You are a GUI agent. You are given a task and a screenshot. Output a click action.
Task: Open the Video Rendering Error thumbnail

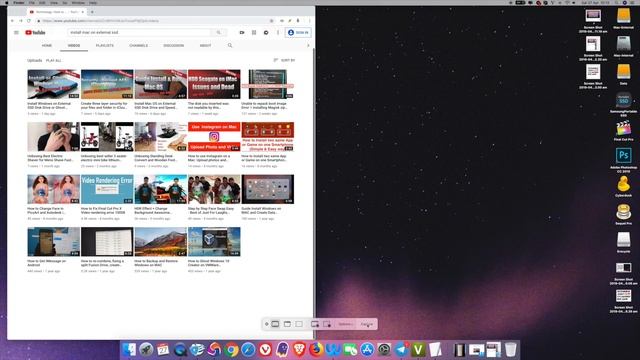click(107, 189)
